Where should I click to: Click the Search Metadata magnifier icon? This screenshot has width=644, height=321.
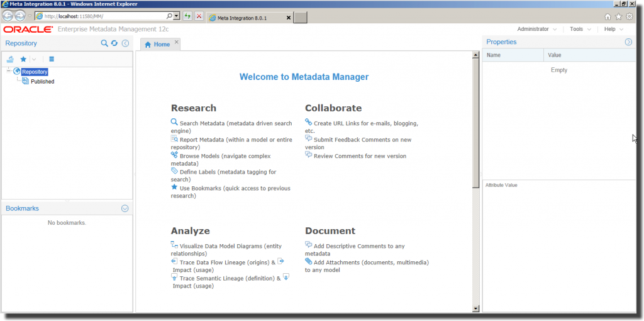[x=175, y=122]
